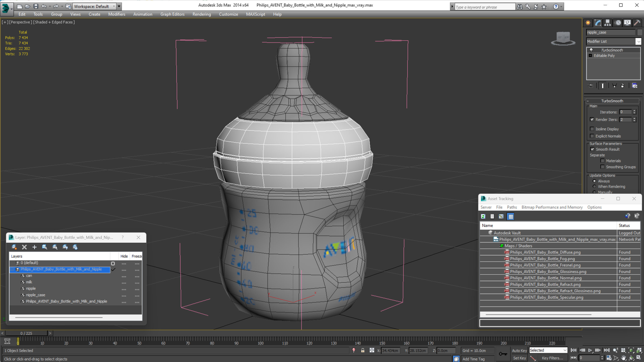Select the Always update option
The height and width of the screenshot is (362, 644).
click(x=594, y=181)
